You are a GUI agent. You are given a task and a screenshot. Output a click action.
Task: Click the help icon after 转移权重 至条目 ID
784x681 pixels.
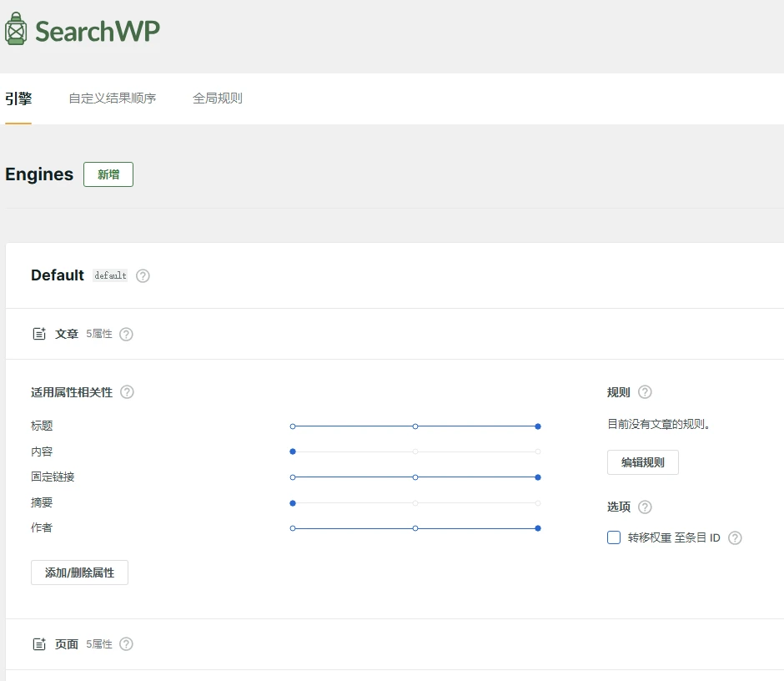(x=735, y=538)
